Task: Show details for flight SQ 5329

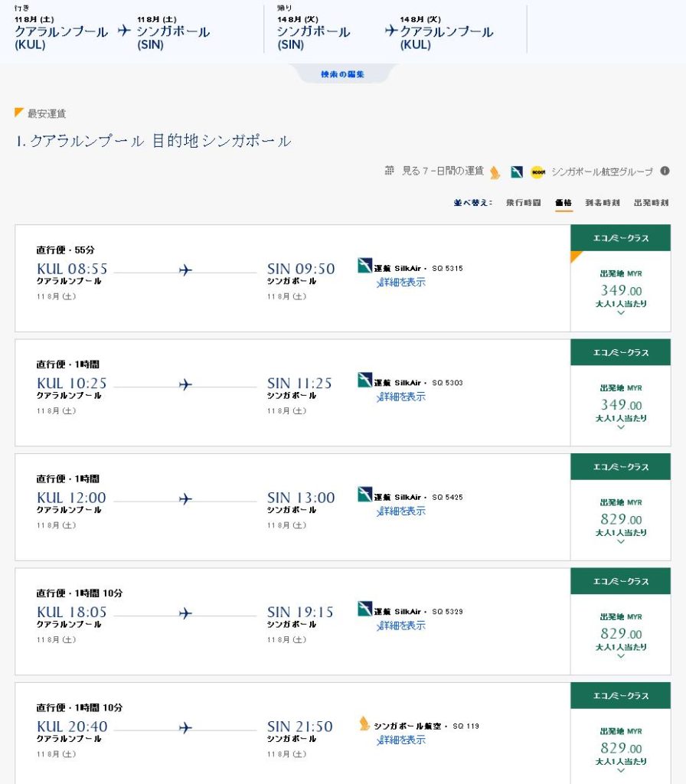Action: point(401,626)
